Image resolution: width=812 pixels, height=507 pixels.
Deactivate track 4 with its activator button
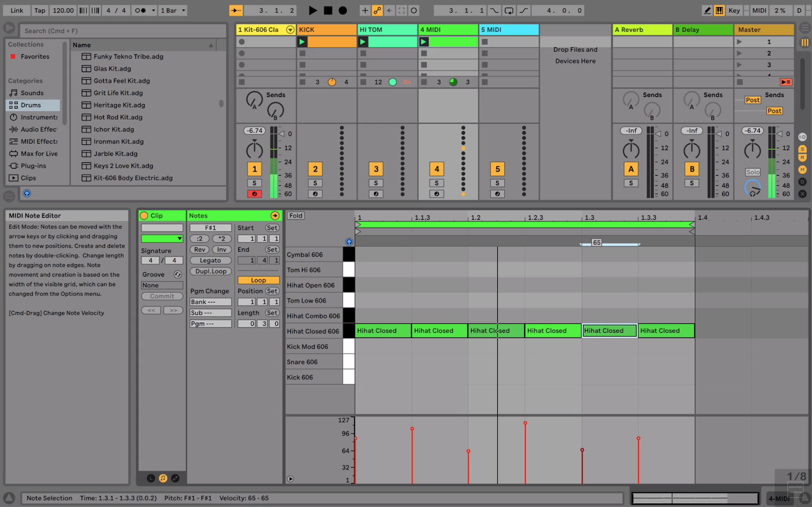(x=436, y=169)
